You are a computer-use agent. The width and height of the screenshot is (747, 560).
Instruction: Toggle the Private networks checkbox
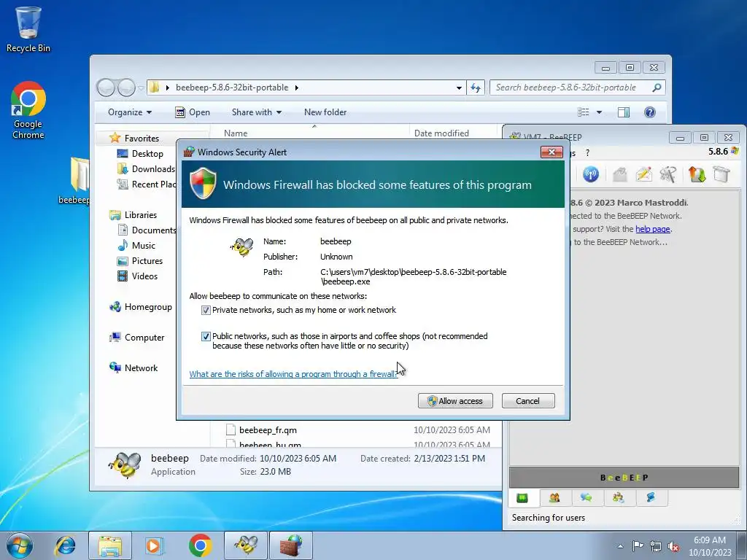(x=206, y=311)
